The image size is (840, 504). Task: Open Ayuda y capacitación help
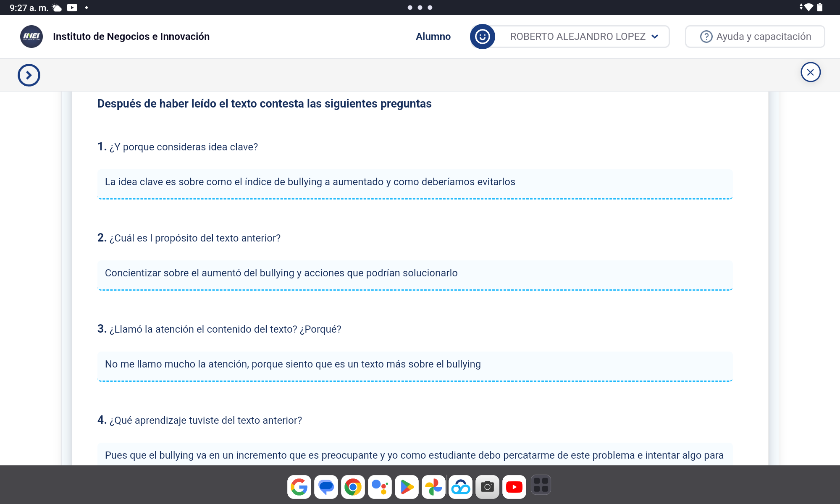coord(755,37)
